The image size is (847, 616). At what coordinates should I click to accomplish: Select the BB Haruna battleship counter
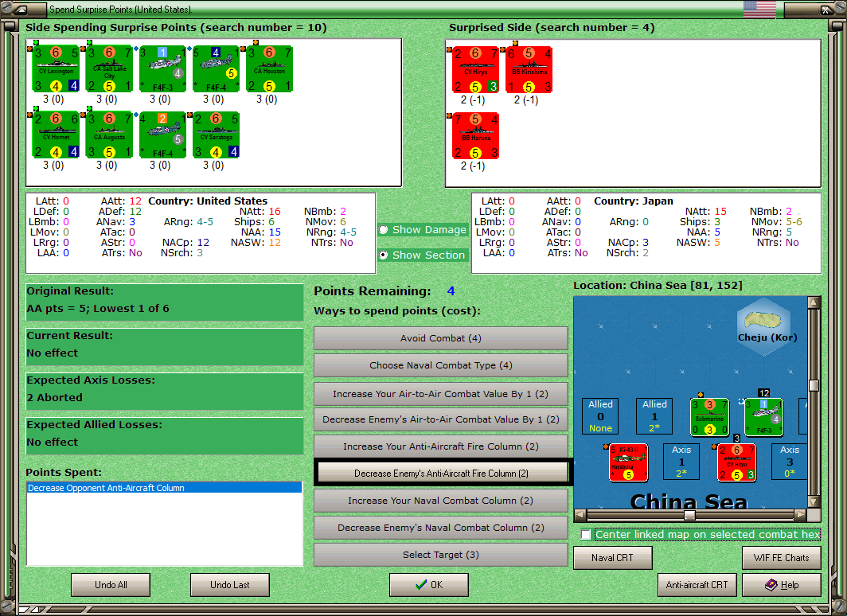point(475,135)
